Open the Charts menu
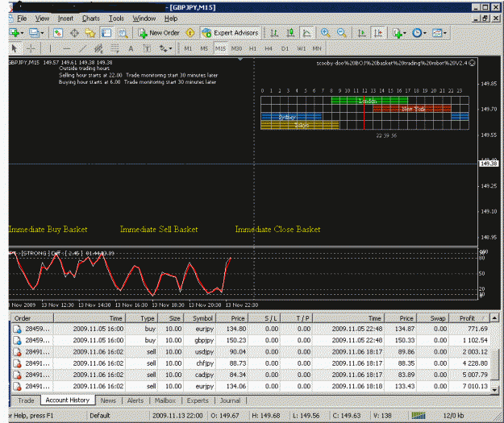504x423 pixels. (x=91, y=19)
